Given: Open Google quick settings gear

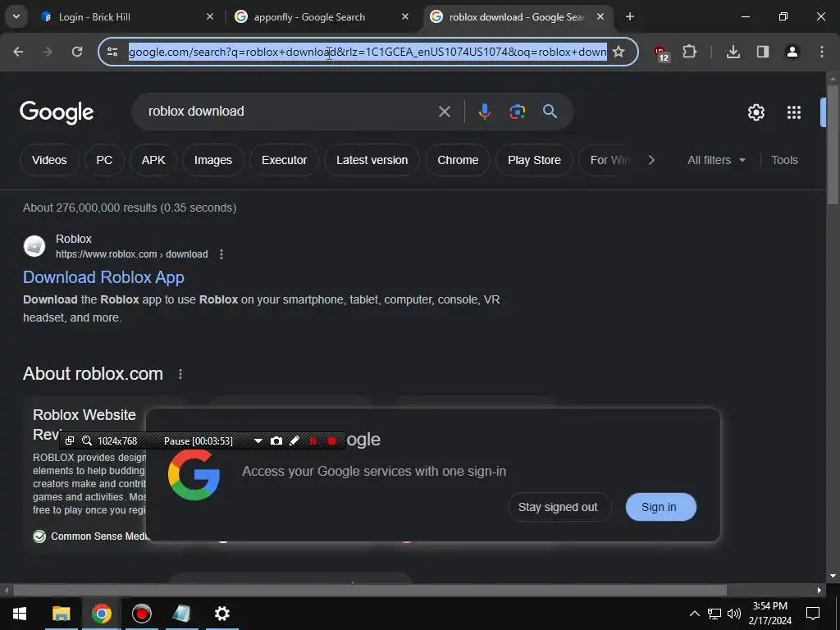Looking at the screenshot, I should (756, 112).
